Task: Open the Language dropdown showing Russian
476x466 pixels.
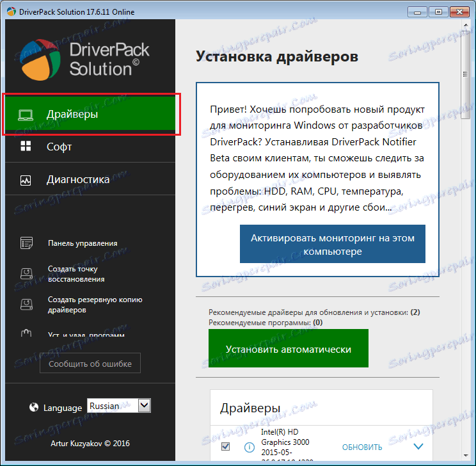Action: pyautogui.click(x=119, y=406)
